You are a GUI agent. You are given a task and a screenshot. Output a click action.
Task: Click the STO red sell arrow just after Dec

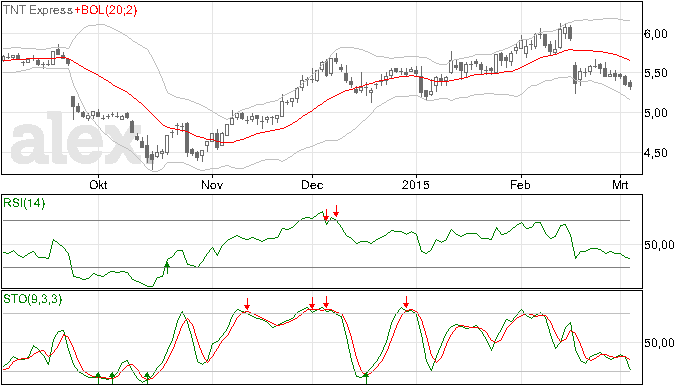coord(326,302)
